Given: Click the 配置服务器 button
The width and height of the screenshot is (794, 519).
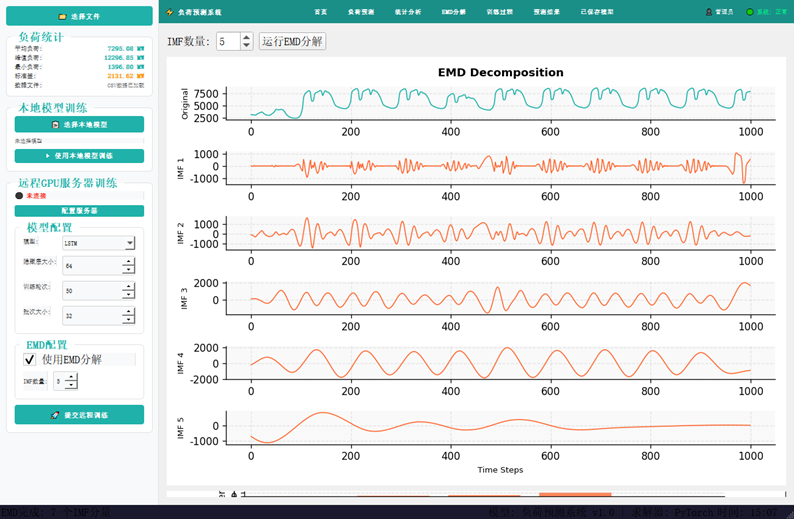Looking at the screenshot, I should tap(79, 211).
